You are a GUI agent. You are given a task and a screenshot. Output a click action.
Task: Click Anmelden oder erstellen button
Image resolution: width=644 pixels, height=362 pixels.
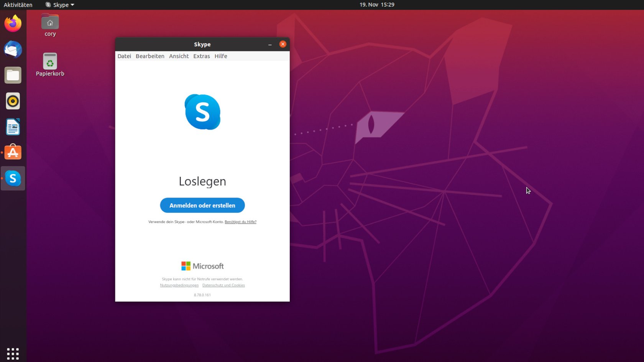pos(202,205)
